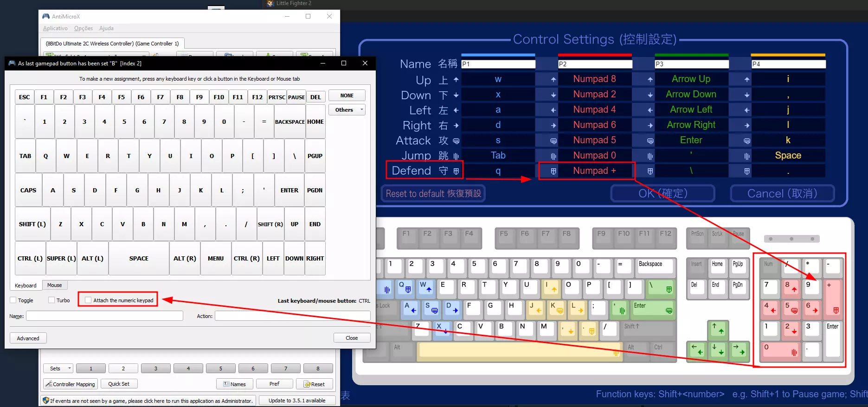Switch to the Keyboard tab

coord(26,286)
